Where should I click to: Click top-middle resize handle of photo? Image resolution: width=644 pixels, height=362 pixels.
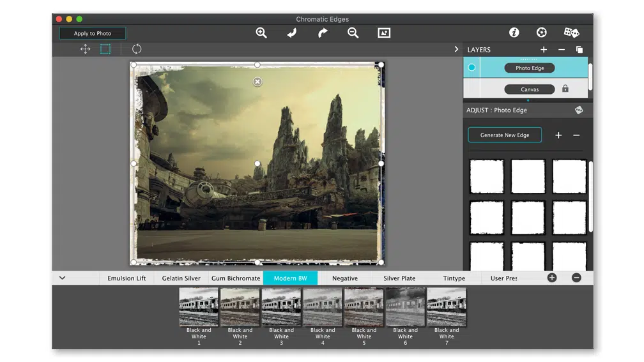[257, 64]
